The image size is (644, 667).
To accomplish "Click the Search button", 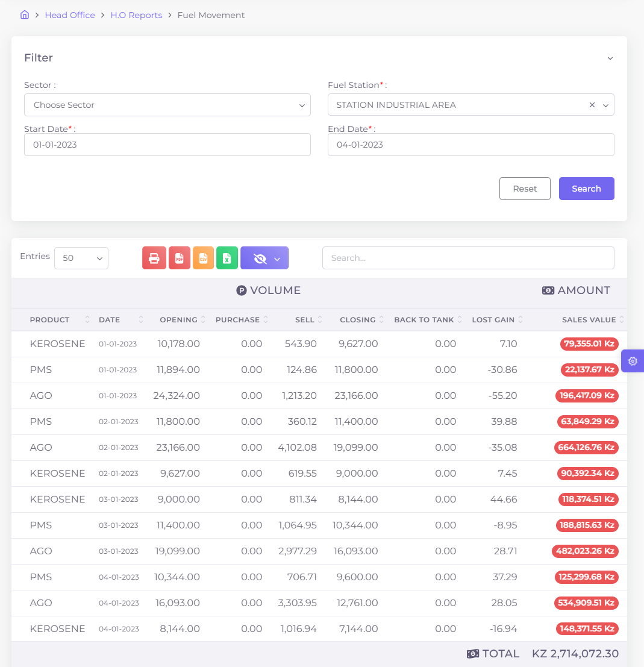I will tap(586, 189).
